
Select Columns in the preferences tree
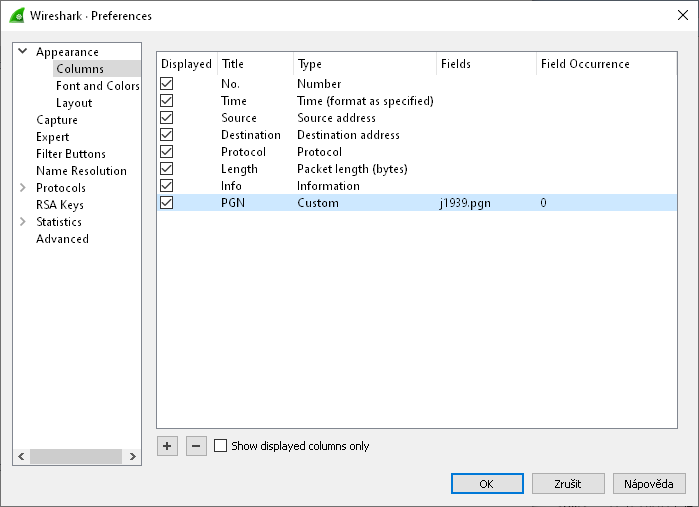pyautogui.click(x=80, y=69)
